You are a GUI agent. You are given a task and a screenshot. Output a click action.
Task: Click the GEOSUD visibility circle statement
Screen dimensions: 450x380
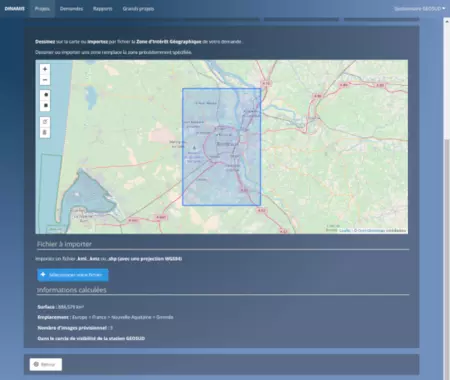[91, 338]
